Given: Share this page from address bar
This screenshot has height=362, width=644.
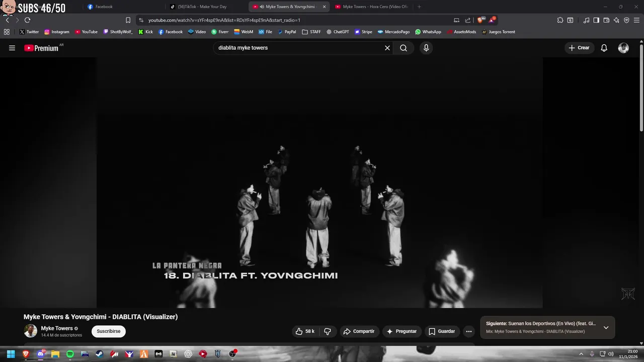Looking at the screenshot, I should pos(468,20).
